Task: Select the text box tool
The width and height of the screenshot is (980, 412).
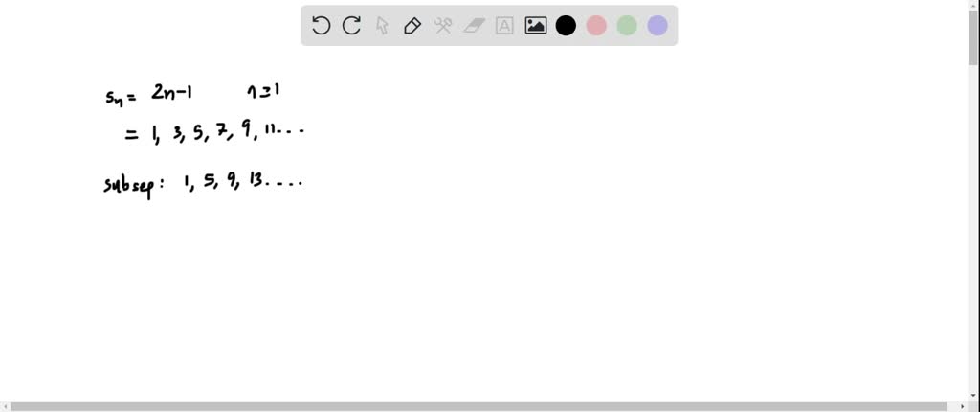Action: (x=504, y=26)
